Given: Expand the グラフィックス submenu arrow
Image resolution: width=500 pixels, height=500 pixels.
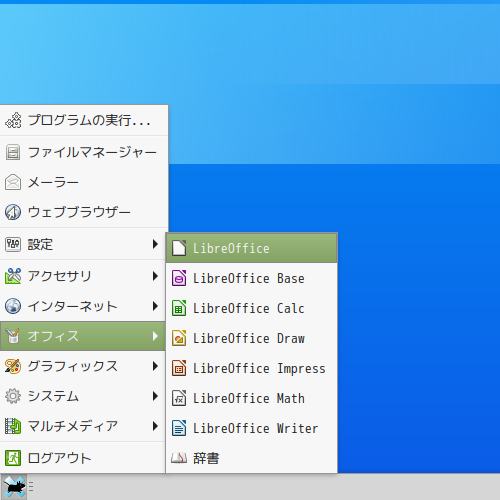Looking at the screenshot, I should (x=155, y=366).
